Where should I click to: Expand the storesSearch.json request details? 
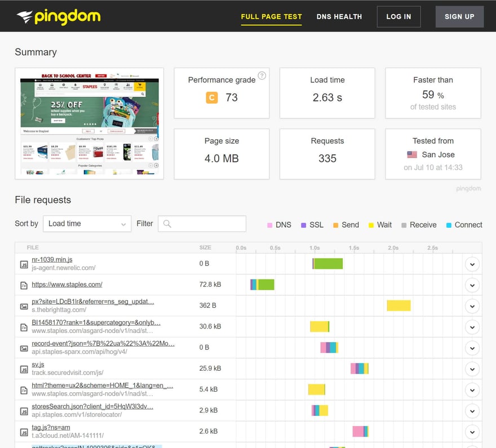point(472,411)
